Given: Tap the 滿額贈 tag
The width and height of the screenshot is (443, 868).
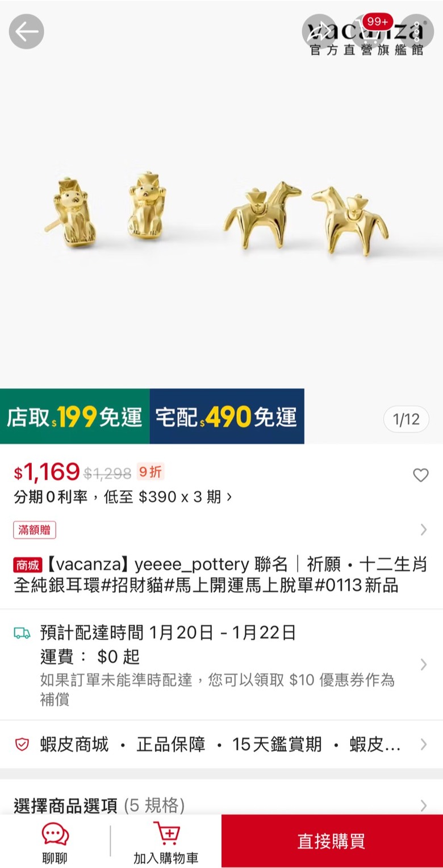Looking at the screenshot, I should tap(35, 530).
